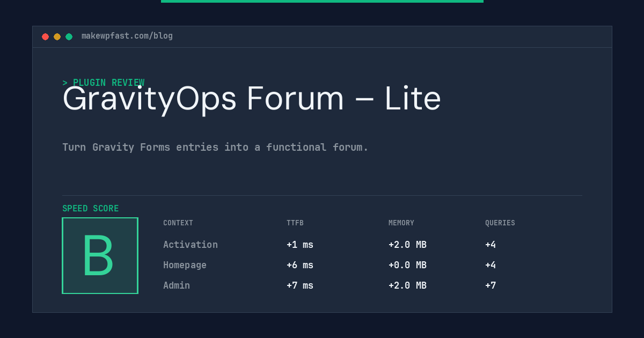
Task: Click the TTFB column header
Action: [295, 223]
